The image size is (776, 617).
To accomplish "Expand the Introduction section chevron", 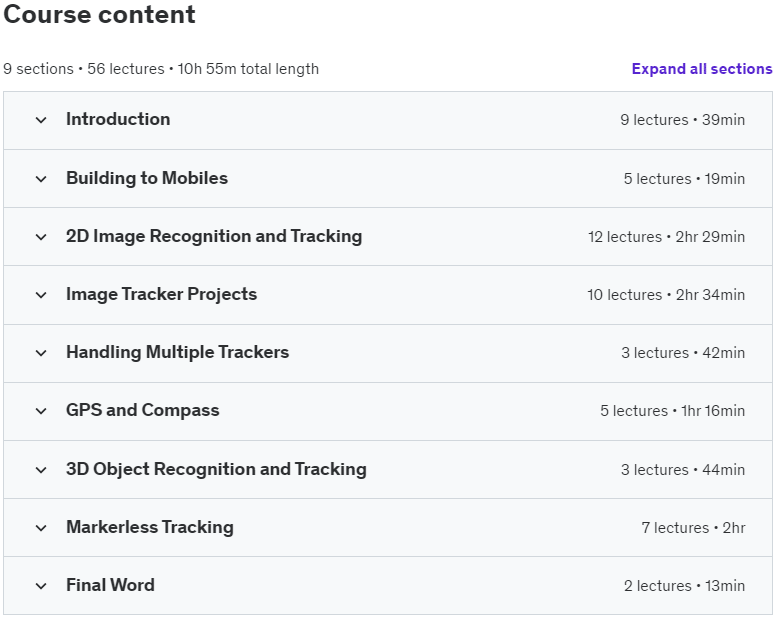I will point(41,120).
